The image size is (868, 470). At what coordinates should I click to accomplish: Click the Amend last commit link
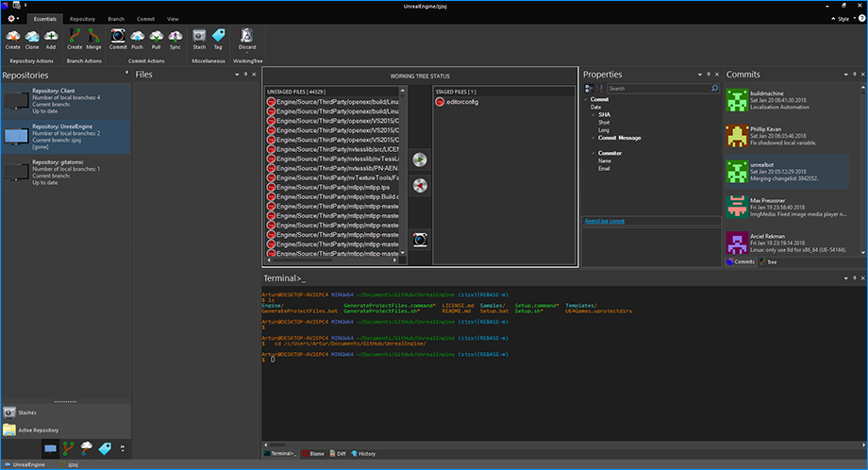[603, 221]
